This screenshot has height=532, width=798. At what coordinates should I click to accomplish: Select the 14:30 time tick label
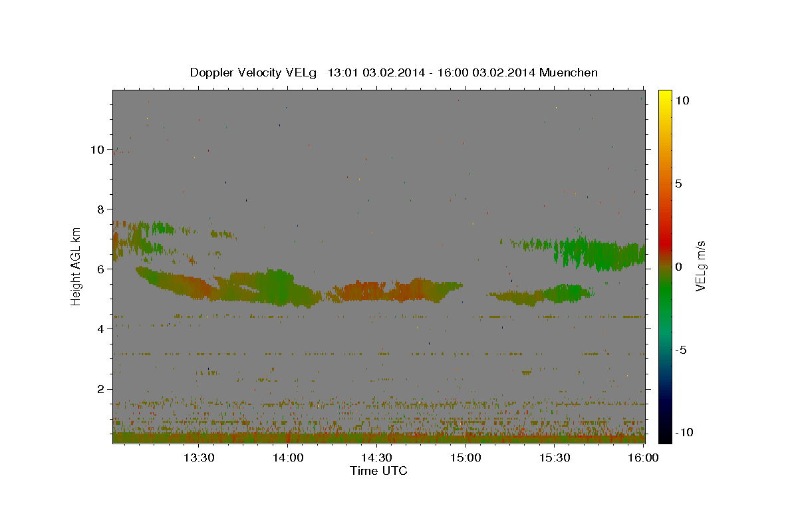point(376,458)
